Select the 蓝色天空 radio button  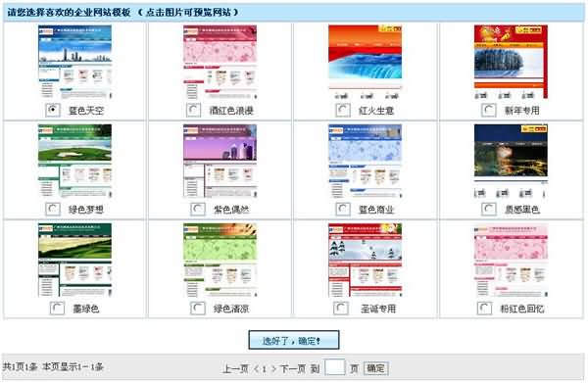click(53, 110)
